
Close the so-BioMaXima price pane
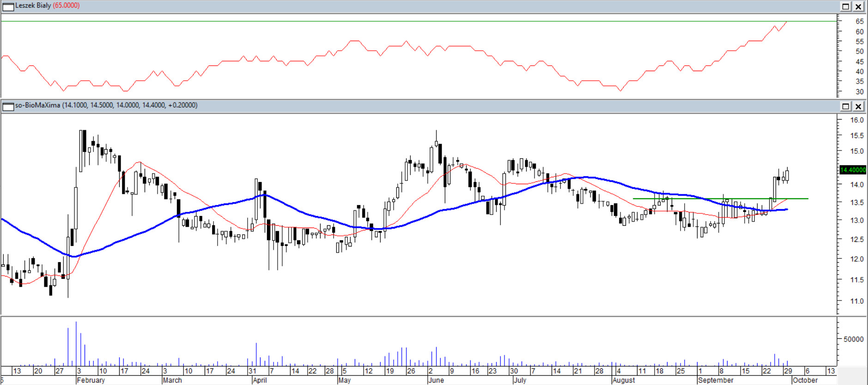(858, 107)
